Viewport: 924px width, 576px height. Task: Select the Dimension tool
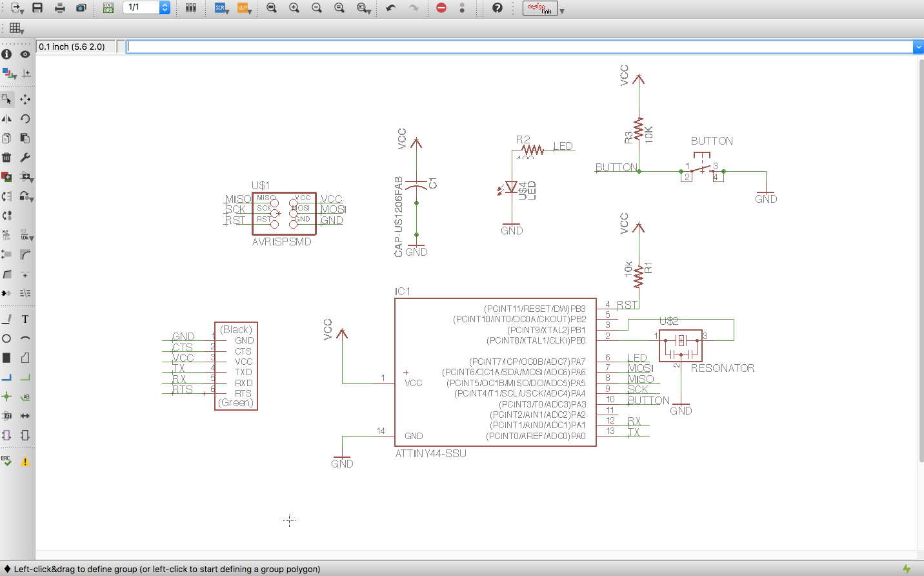25,416
